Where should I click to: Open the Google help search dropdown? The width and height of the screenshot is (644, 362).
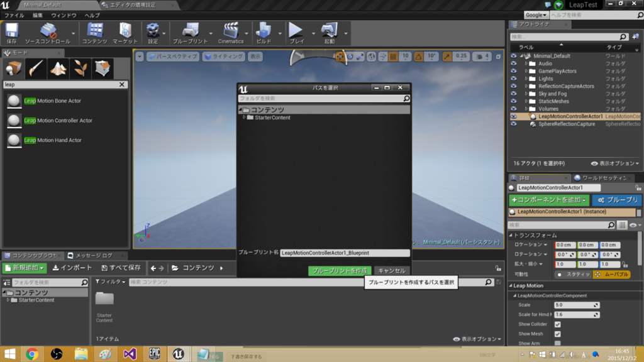[x=536, y=15]
